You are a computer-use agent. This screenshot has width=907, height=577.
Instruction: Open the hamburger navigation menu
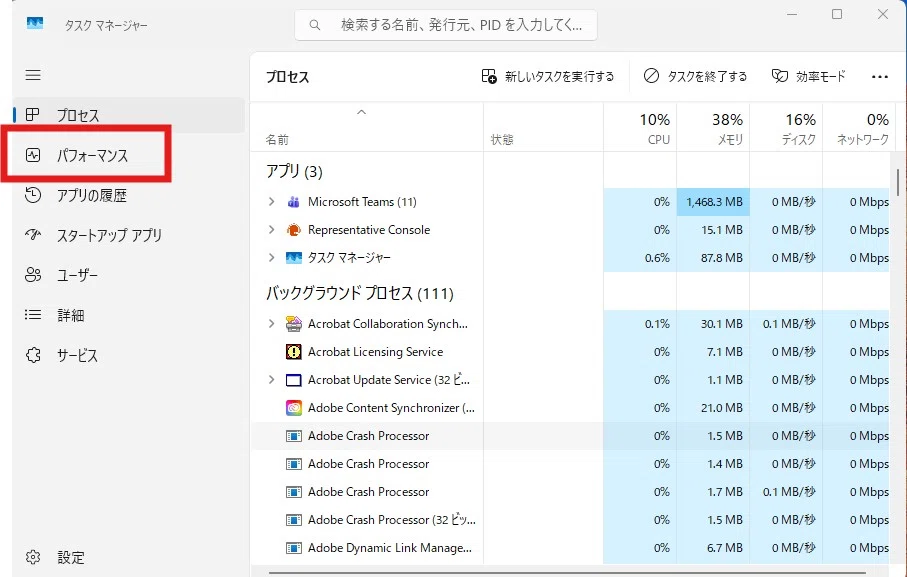(33, 75)
